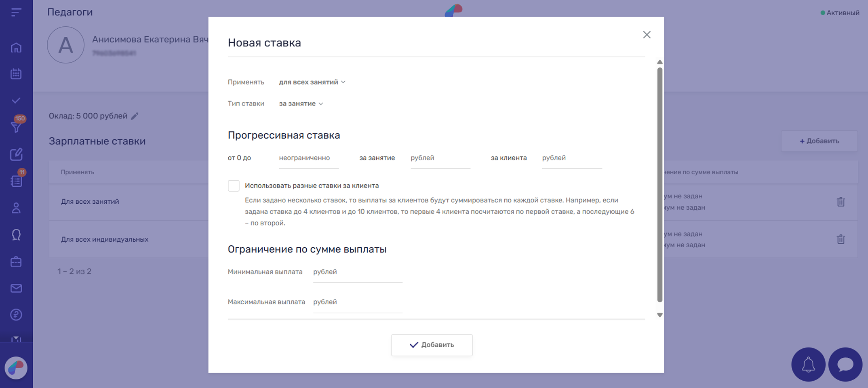Delete the Для всех занятий rate row
Viewport: 868px width, 388px height.
[841, 202]
